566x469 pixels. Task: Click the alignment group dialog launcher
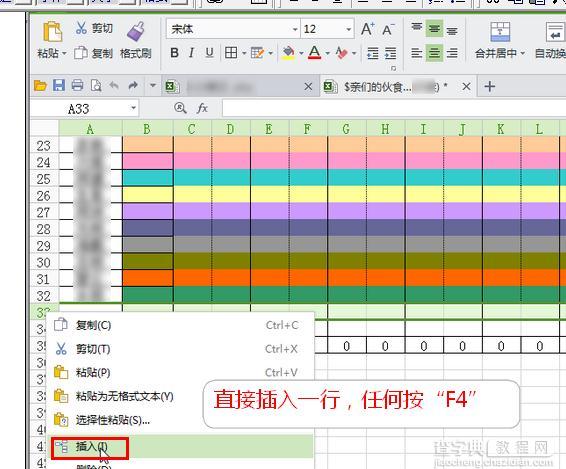pos(393,68)
